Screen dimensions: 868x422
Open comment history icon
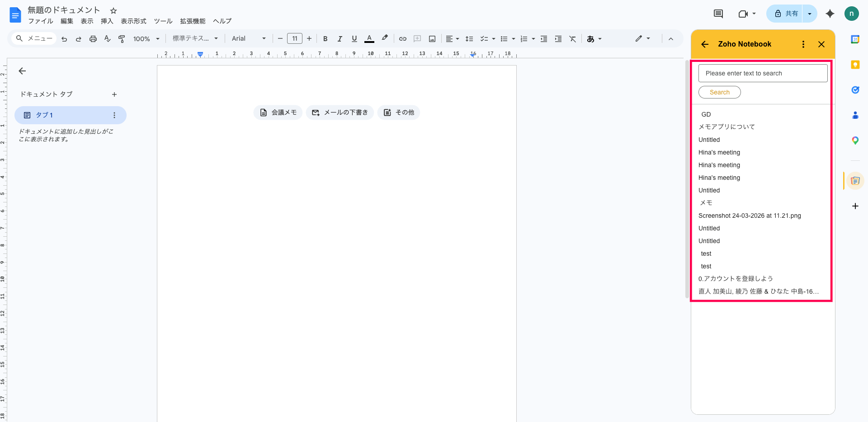718,14
